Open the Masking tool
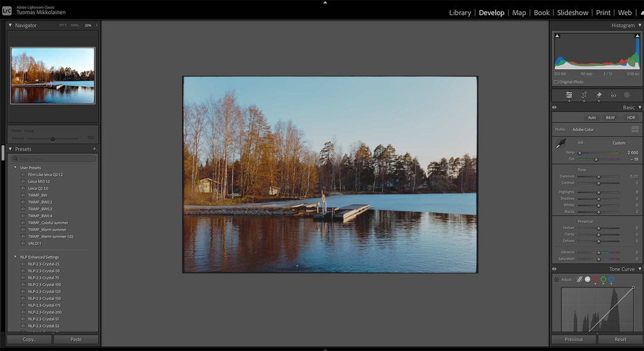The width and height of the screenshot is (644, 351). click(x=627, y=95)
